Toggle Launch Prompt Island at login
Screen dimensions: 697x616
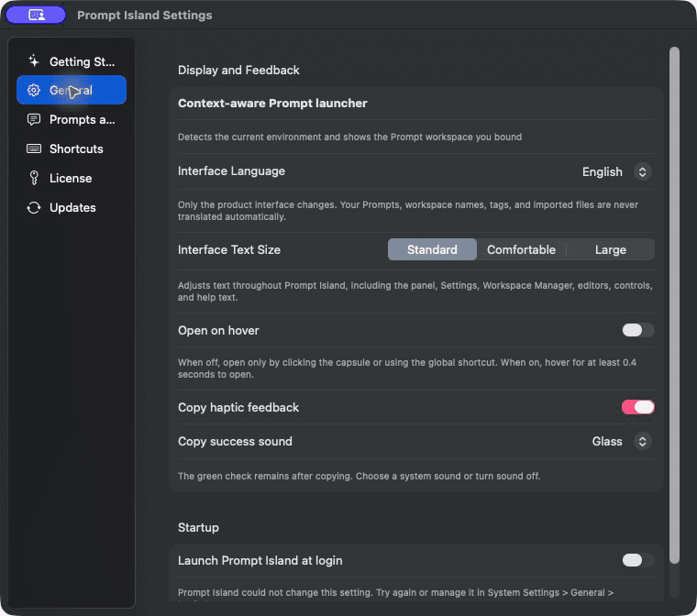tap(638, 560)
